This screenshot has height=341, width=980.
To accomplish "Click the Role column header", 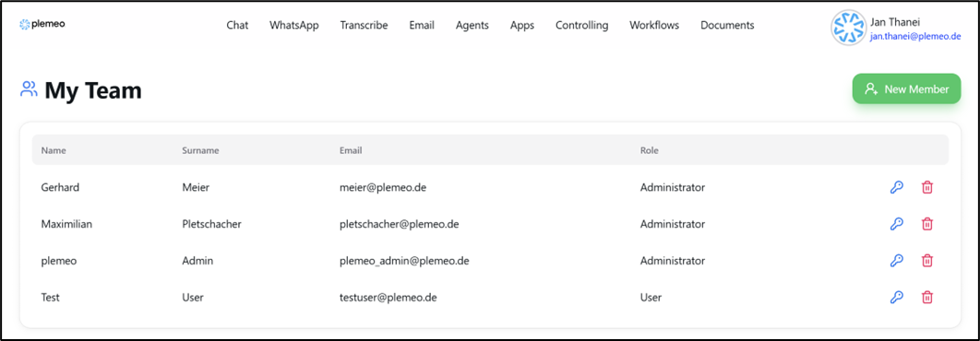I will click(650, 150).
